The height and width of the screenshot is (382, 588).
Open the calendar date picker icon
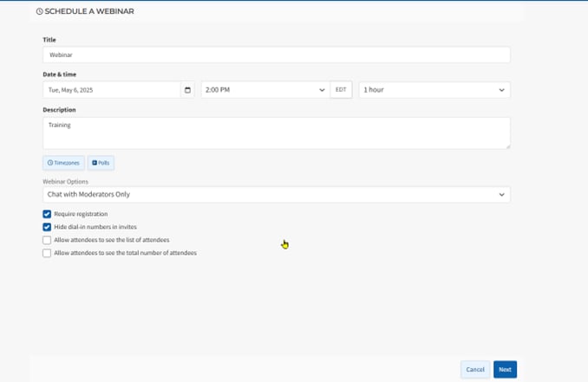click(x=187, y=90)
